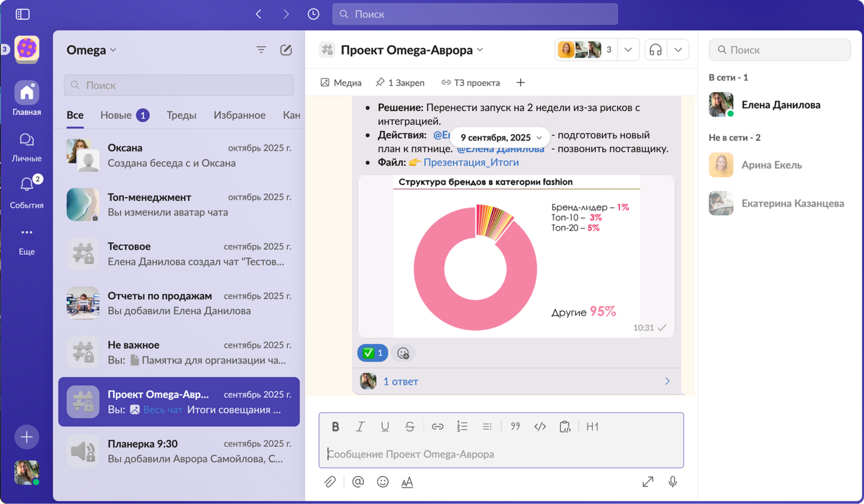Switch to the Новые tab

pos(124,115)
